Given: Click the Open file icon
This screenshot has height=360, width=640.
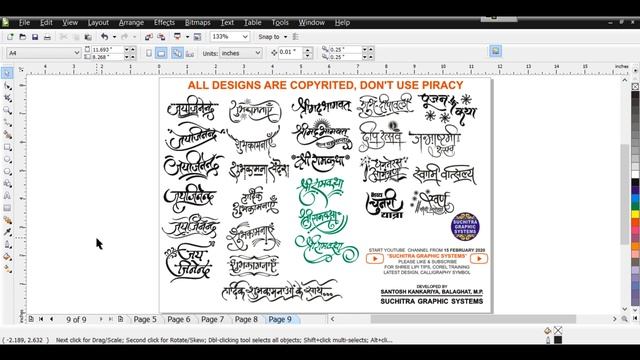Looking at the screenshot, I should 22,37.
